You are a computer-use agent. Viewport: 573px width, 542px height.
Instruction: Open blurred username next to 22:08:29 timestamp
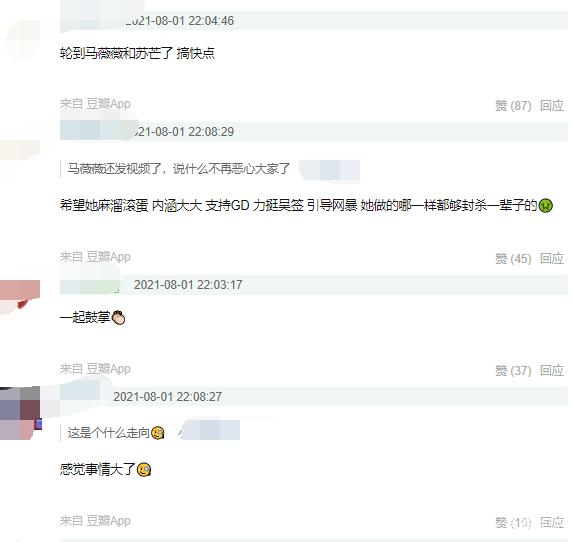pos(96,131)
